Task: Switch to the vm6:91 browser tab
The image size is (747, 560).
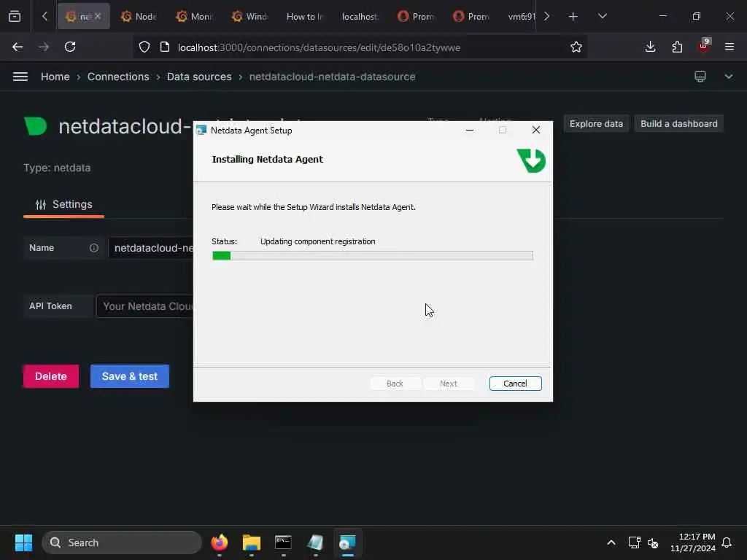Action: [521, 17]
